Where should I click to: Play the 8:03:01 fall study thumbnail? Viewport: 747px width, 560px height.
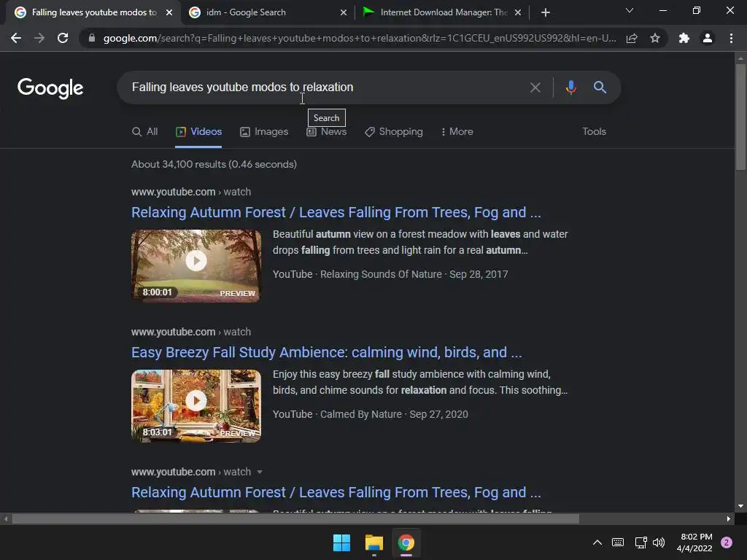[196, 405]
